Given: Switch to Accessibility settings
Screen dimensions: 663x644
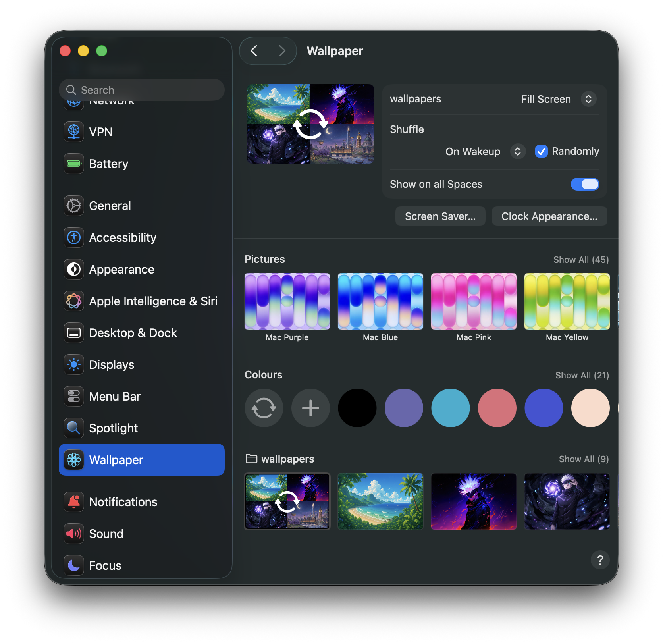Looking at the screenshot, I should [x=142, y=237].
